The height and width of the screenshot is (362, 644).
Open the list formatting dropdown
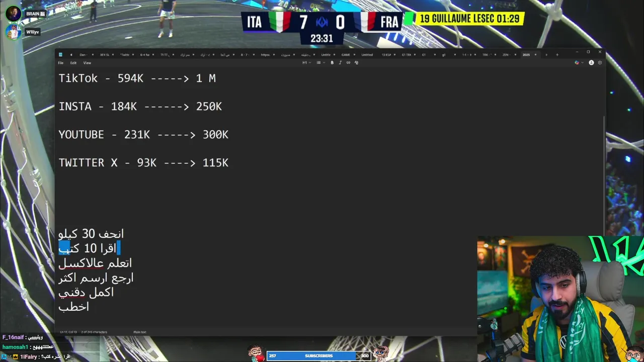[x=320, y=63]
